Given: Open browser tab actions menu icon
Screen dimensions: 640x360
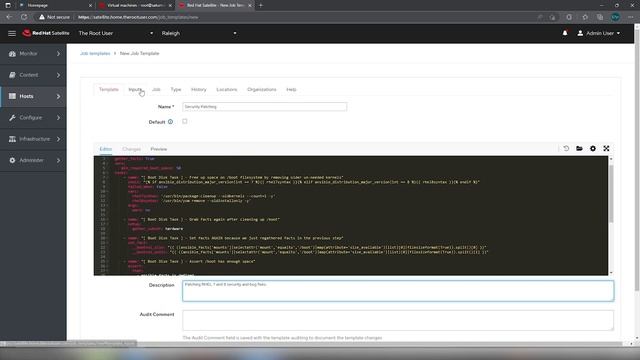Looking at the screenshot, I should pyautogui.click(x=8, y=5).
